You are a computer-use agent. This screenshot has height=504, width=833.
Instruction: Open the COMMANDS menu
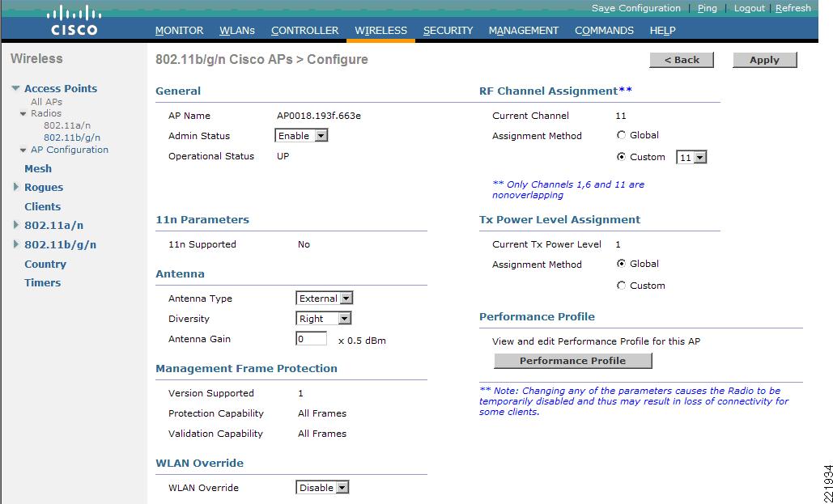click(x=604, y=30)
